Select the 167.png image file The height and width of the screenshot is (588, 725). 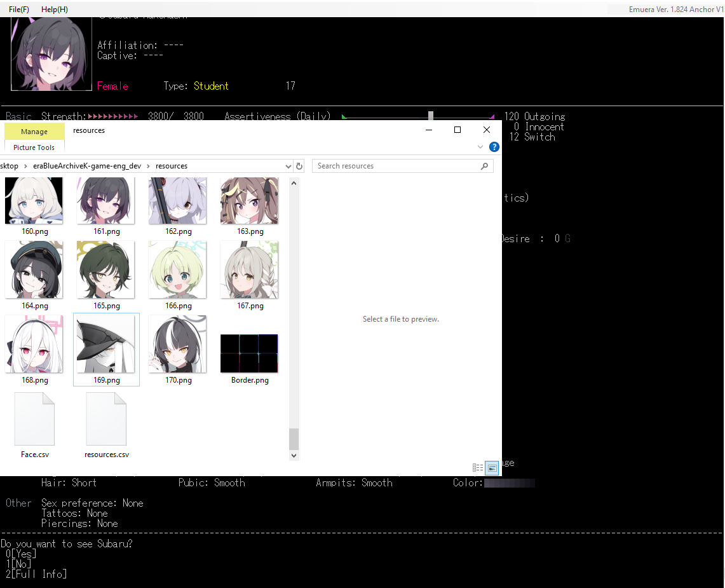pos(249,270)
